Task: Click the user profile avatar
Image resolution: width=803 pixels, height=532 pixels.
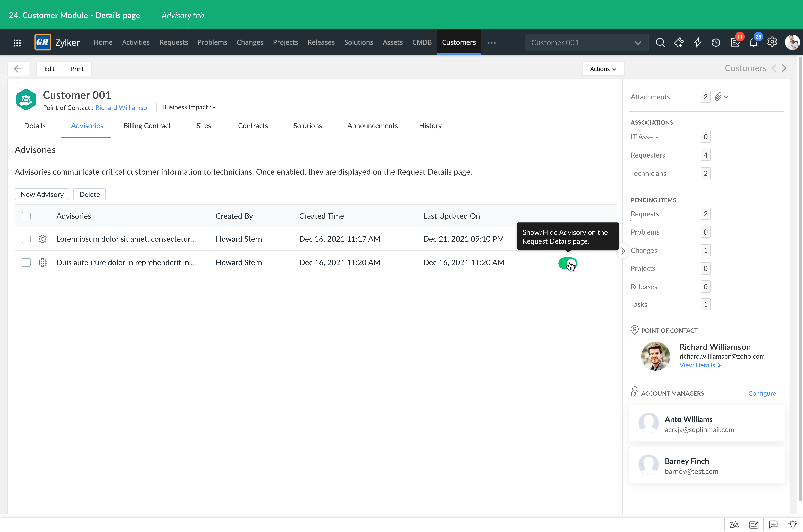Action: 792,42
